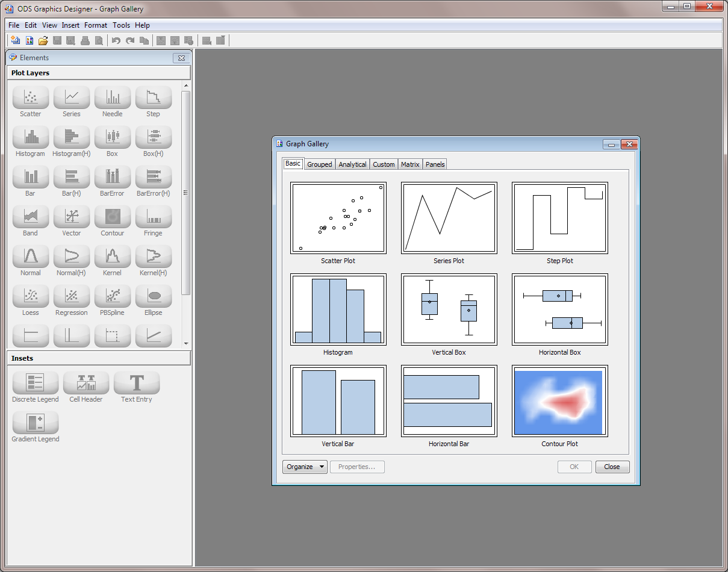Add a Text Entry inset
The image size is (728, 572).
click(x=136, y=383)
